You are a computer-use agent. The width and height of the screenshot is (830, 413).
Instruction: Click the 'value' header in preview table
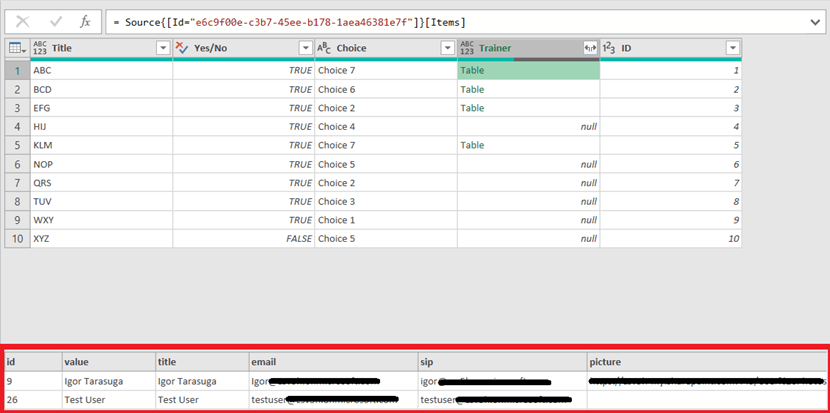point(108,362)
